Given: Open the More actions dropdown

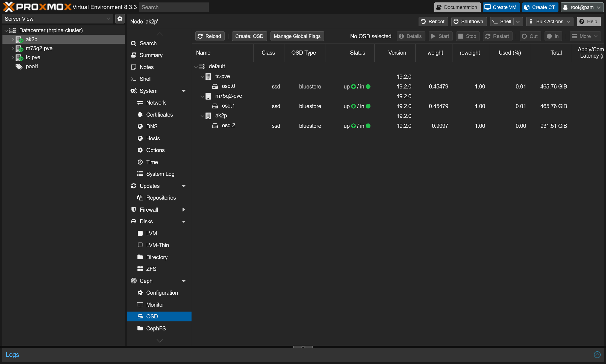Looking at the screenshot, I should coord(585,36).
